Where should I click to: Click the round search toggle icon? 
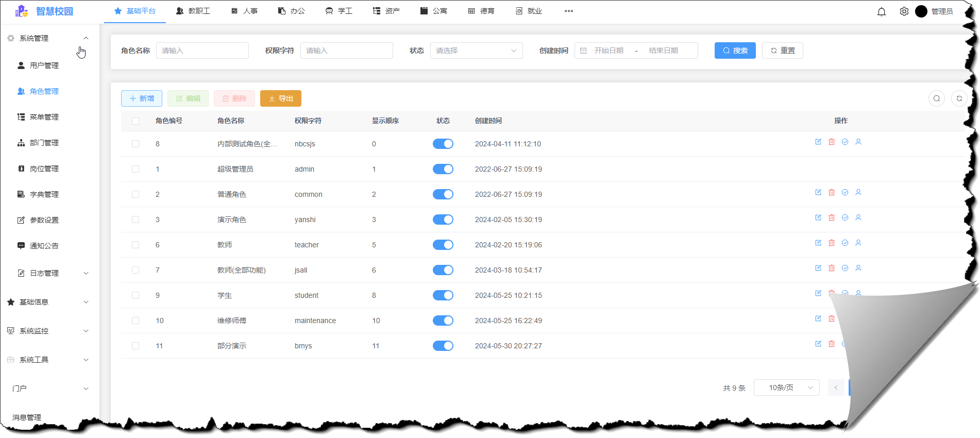click(x=937, y=98)
